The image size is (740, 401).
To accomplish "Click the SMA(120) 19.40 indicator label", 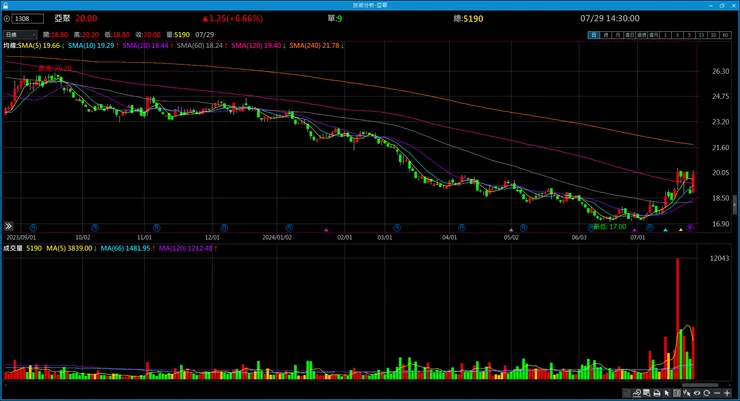I will click(258, 45).
